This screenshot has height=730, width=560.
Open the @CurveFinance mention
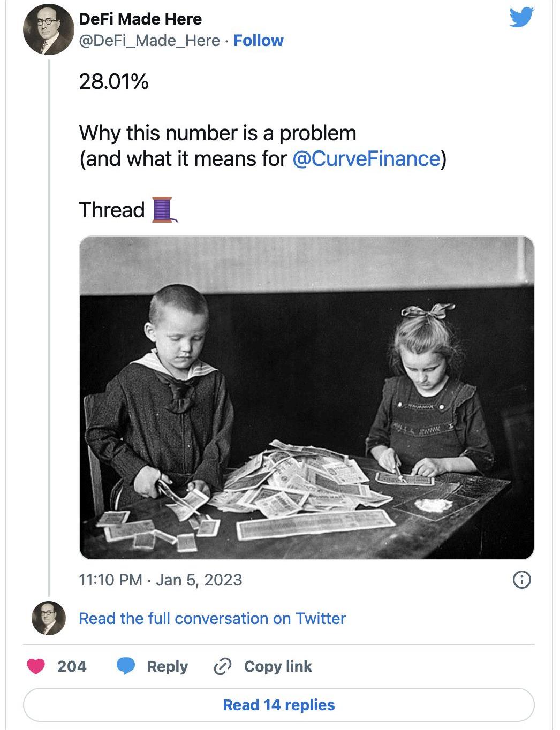tap(366, 159)
